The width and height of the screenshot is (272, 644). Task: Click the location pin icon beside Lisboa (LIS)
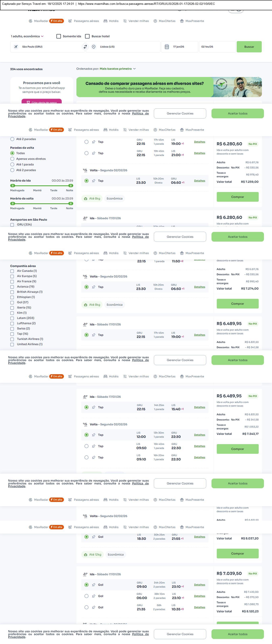coord(94,47)
